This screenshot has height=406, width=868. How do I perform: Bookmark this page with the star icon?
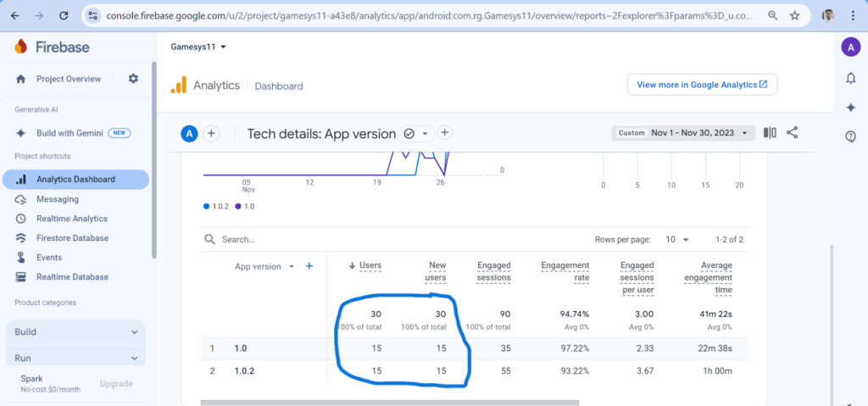(794, 15)
